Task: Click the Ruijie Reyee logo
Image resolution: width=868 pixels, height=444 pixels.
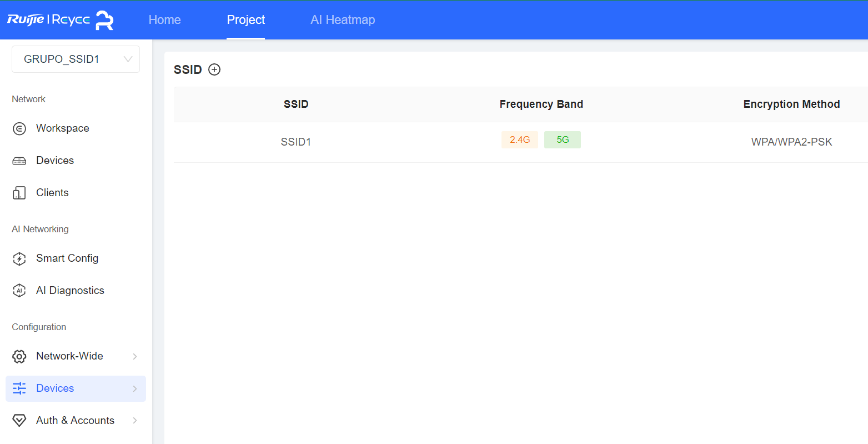Action: [60, 20]
